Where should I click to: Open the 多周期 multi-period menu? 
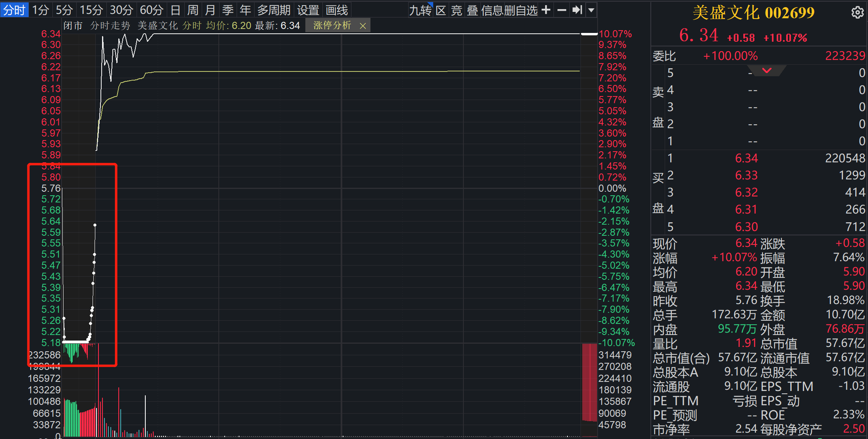point(274,10)
